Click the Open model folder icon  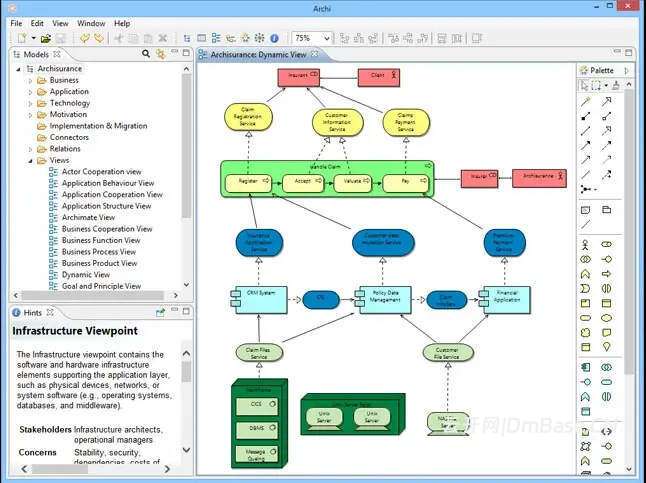45,39
